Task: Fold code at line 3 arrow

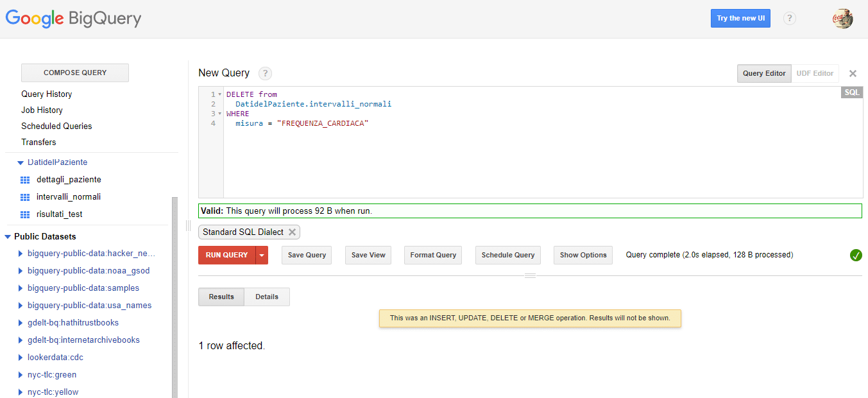Action: pyautogui.click(x=220, y=114)
